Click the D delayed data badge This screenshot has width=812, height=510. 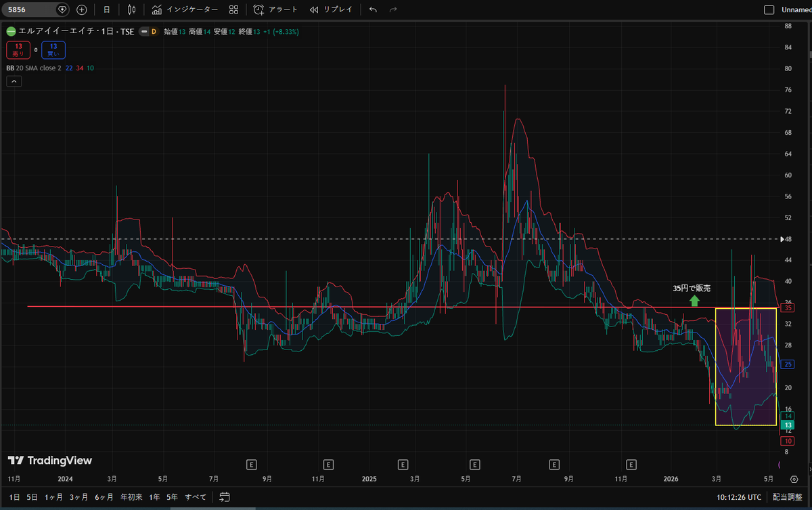[x=154, y=31]
